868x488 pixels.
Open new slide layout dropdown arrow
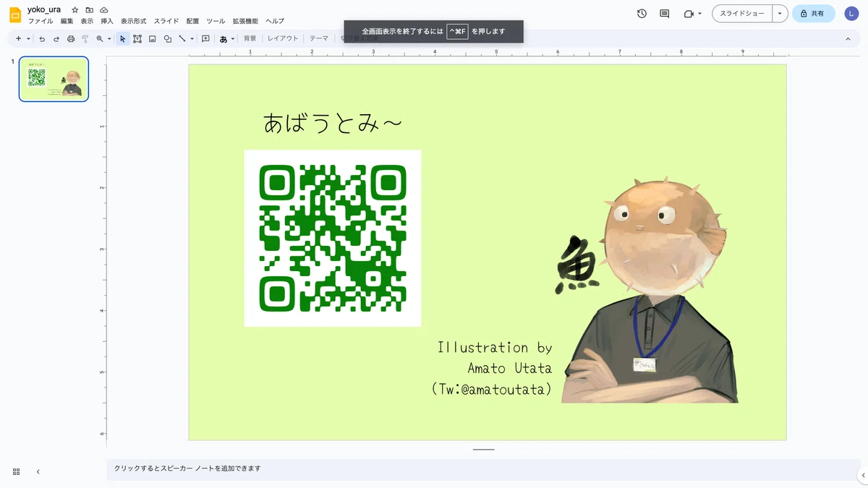pos(28,38)
